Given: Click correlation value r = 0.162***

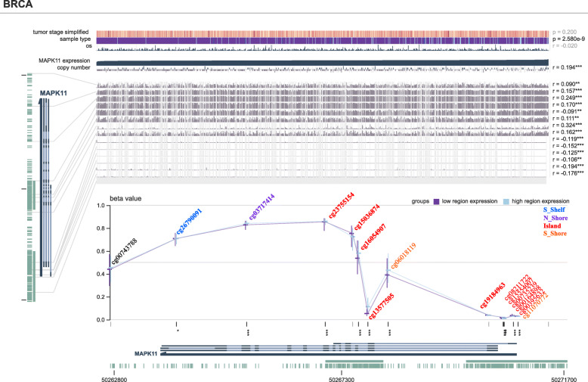Looking at the screenshot, I should pos(567,132).
